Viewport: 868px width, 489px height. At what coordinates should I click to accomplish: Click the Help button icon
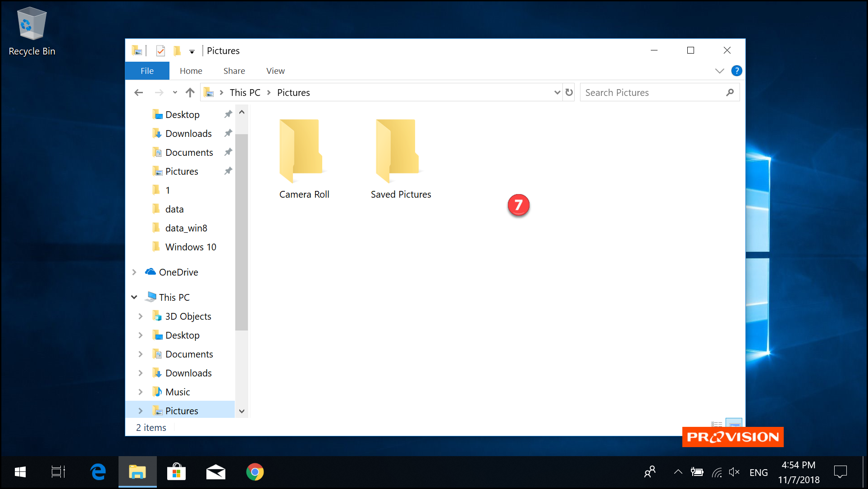pos(737,70)
